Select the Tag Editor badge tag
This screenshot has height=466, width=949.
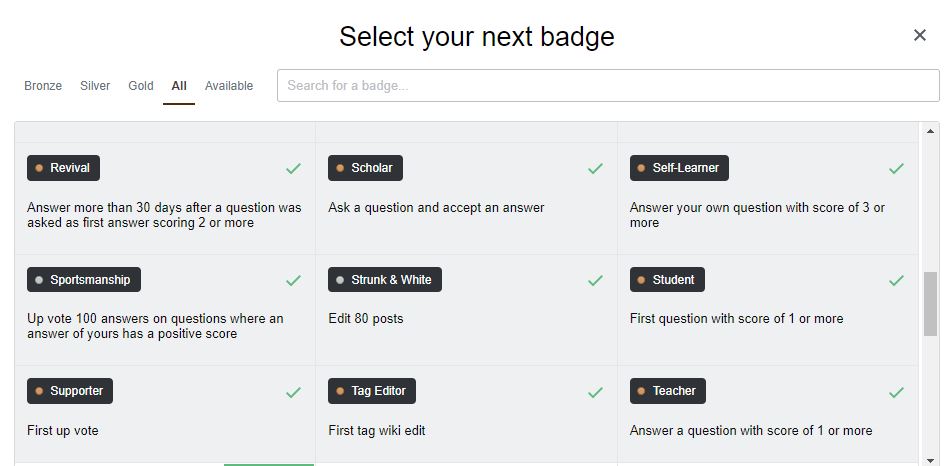[372, 391]
